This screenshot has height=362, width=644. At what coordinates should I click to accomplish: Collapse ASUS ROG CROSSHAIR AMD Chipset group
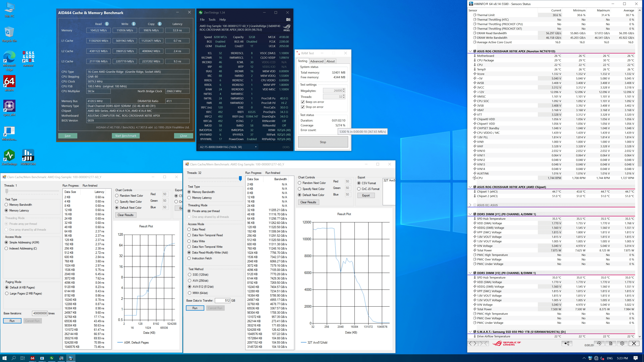(470, 187)
